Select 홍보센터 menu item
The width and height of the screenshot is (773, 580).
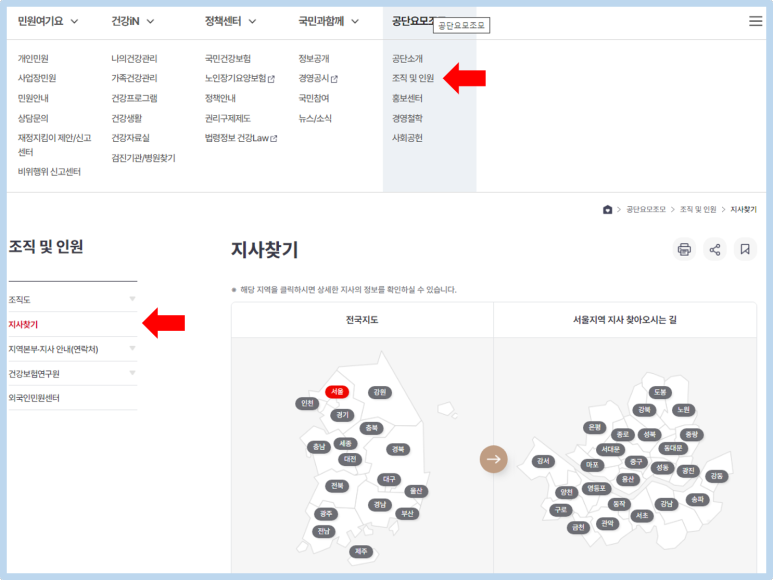tap(407, 98)
